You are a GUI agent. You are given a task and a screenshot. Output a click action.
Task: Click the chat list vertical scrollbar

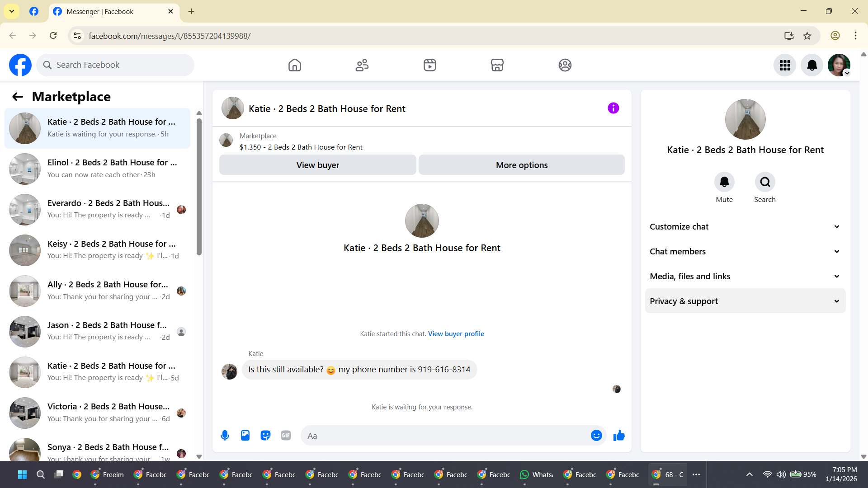coord(199,188)
